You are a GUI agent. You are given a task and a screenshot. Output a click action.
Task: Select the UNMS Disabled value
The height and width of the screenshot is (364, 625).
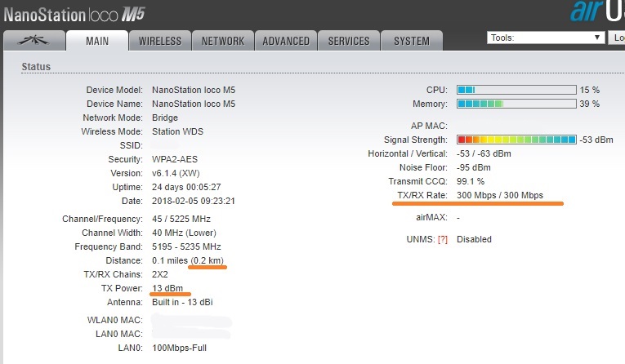coord(474,239)
